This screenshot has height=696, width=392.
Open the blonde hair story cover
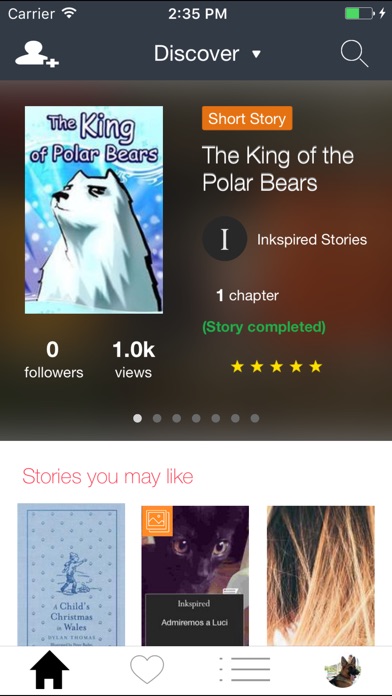(321, 576)
